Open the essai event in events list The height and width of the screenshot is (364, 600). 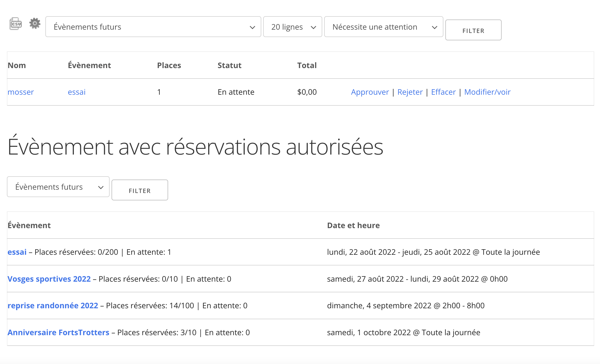click(x=17, y=252)
